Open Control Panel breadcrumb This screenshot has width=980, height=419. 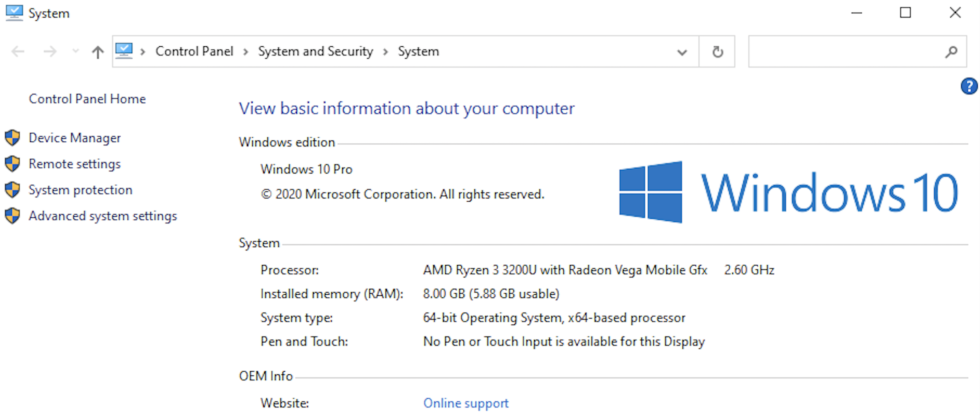coord(194,51)
